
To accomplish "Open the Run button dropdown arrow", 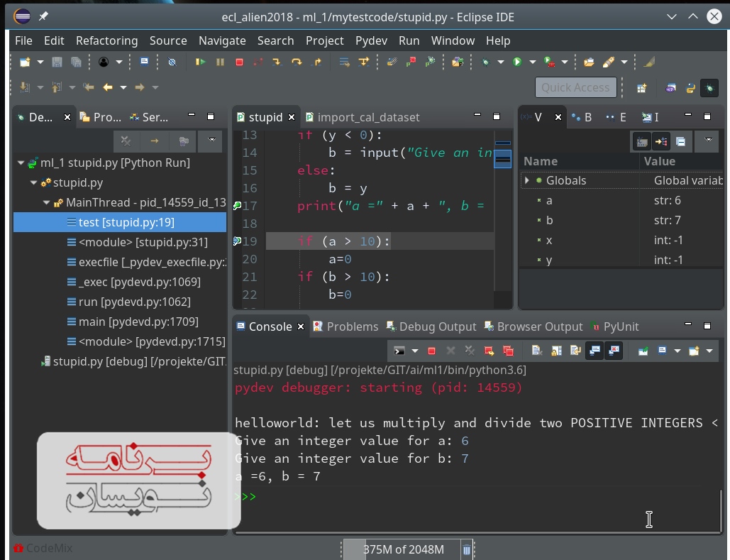I will pos(531,62).
